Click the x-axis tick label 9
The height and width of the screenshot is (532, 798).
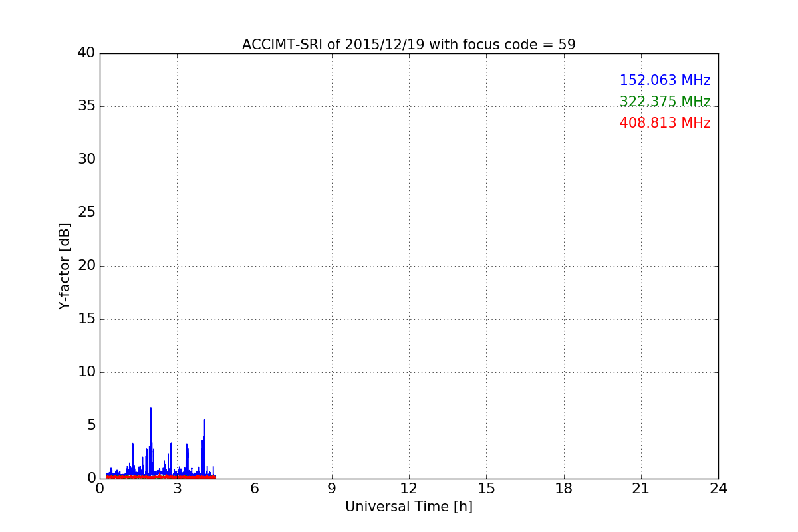[x=332, y=489]
